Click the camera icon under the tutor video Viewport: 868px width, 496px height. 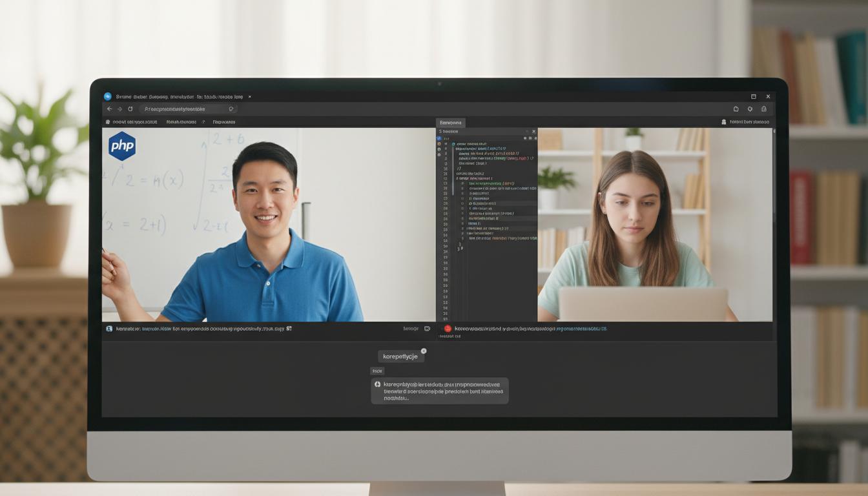[x=427, y=329]
